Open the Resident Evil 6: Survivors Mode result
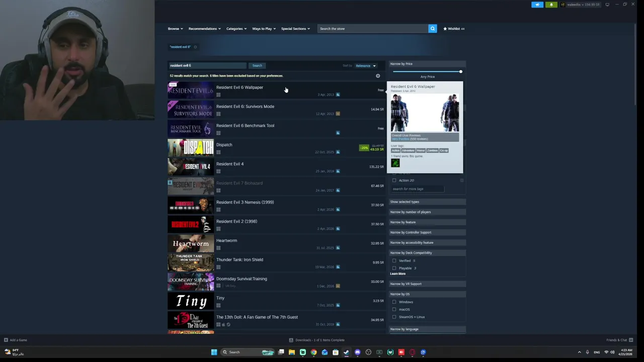644x362 pixels. [276, 109]
